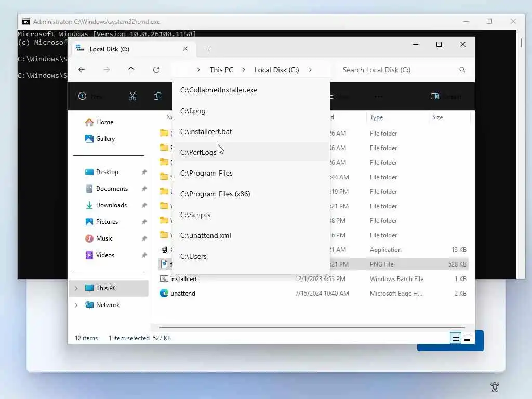Close the Local Disk (C:) tab
The height and width of the screenshot is (399, 532).
[x=185, y=49]
